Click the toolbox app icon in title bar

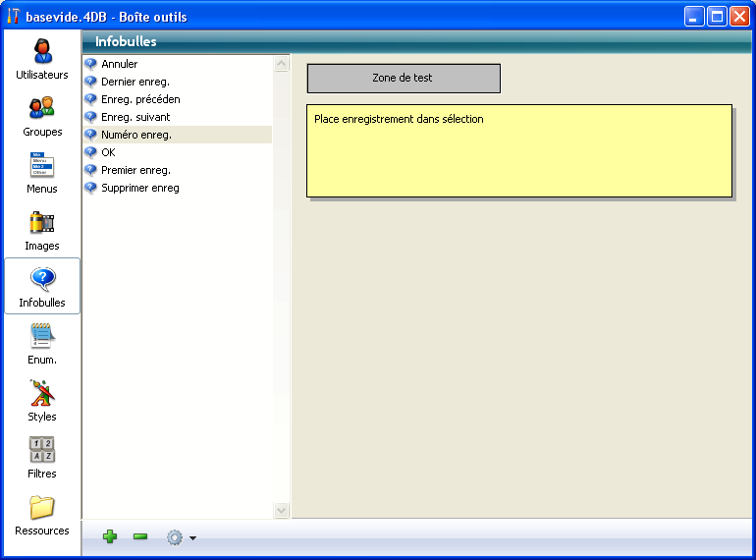(x=13, y=17)
